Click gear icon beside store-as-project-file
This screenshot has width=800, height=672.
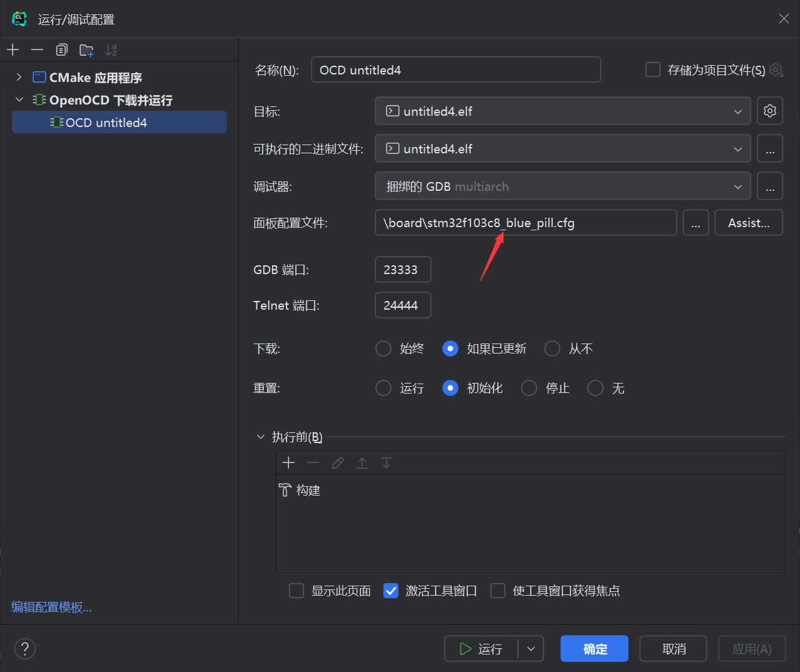[776, 69]
